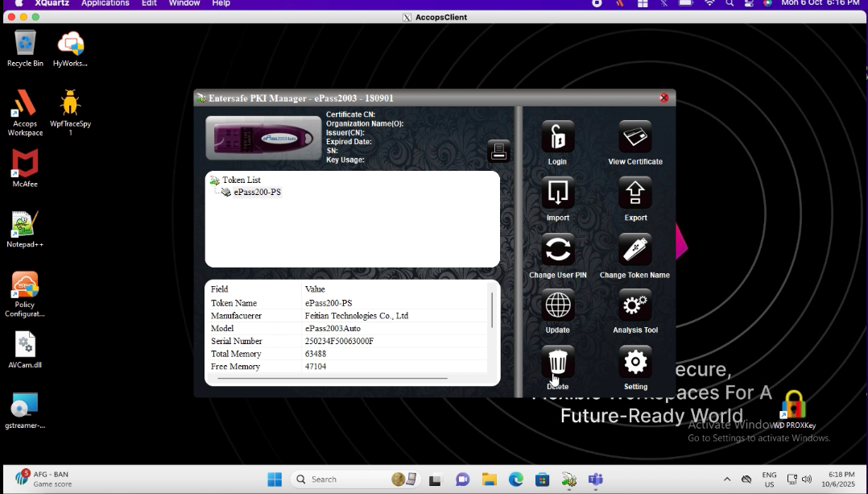Open View Certificate icon
The height and width of the screenshot is (494, 868).
click(x=635, y=137)
